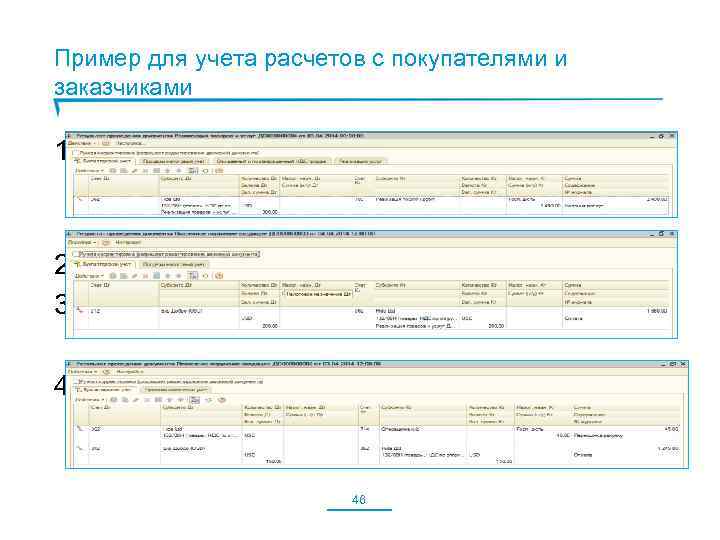Image resolution: width=720 pixels, height=540 pixels.
Task: Click Субконто Кт column header in middle window
Action: pos(416,285)
